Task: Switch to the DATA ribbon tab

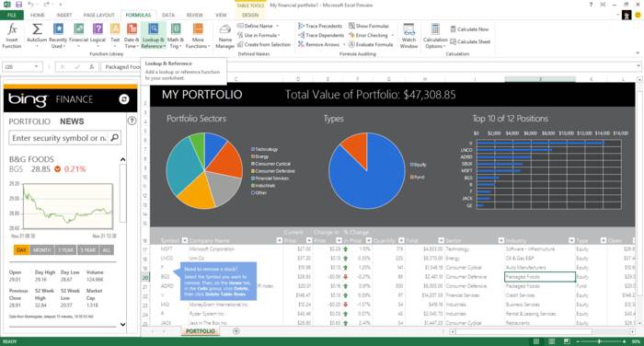Action: coord(168,15)
